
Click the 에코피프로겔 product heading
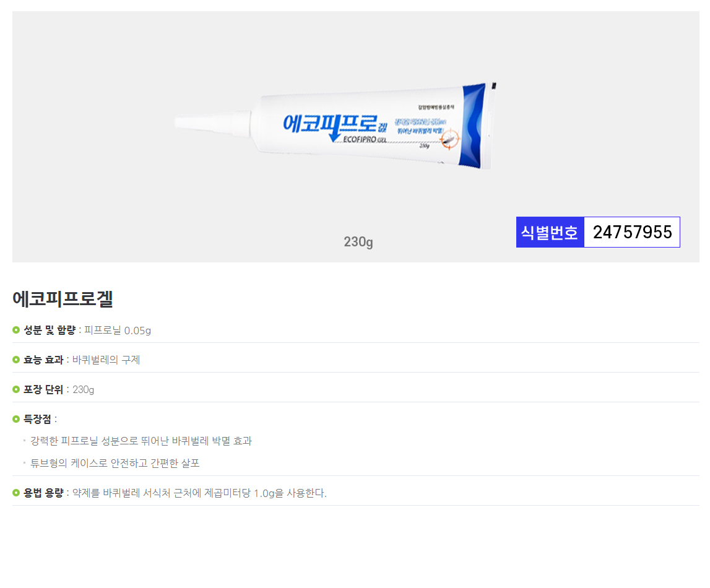click(63, 298)
